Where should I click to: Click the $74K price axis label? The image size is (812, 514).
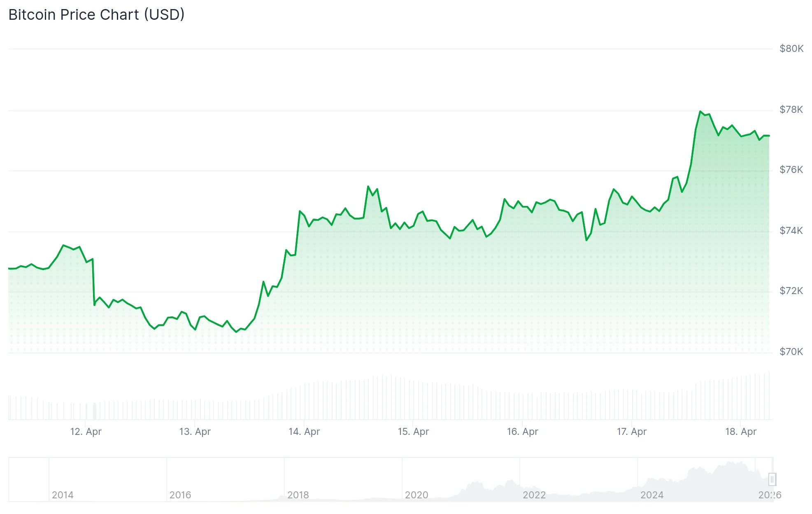tap(791, 231)
